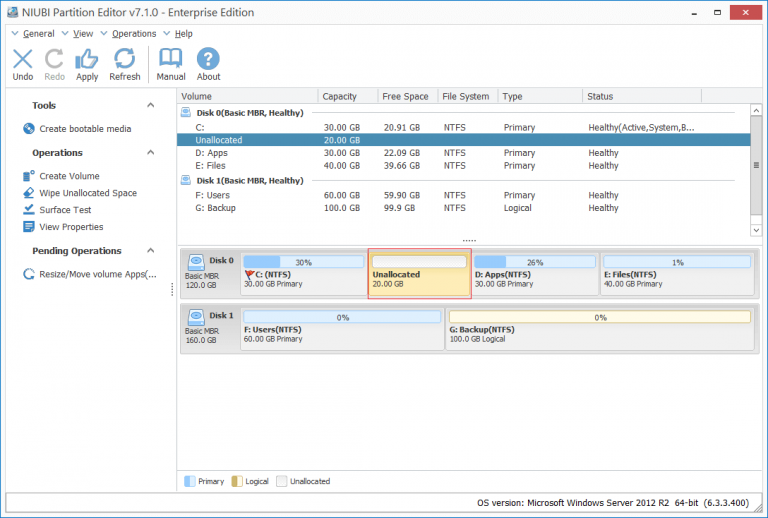768x518 pixels.
Task: Select Disk 0(Basic MBR, Healthy) header row
Action: (x=463, y=113)
